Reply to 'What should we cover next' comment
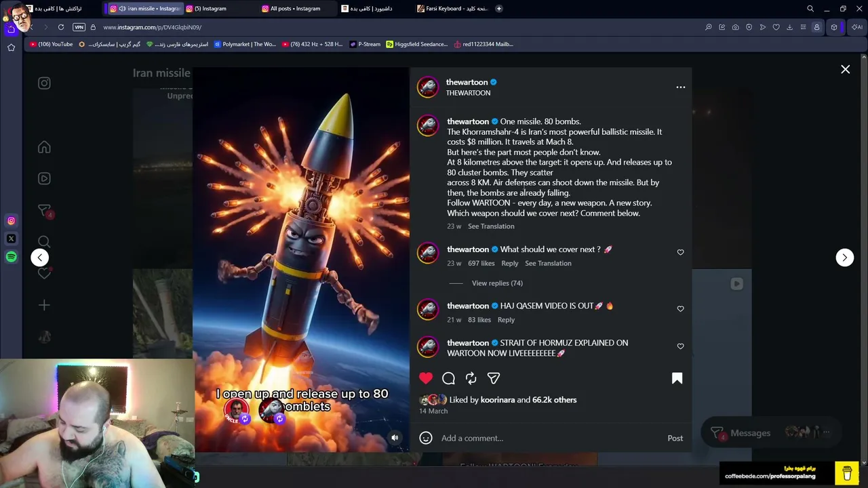The height and width of the screenshot is (488, 868). pyautogui.click(x=509, y=263)
